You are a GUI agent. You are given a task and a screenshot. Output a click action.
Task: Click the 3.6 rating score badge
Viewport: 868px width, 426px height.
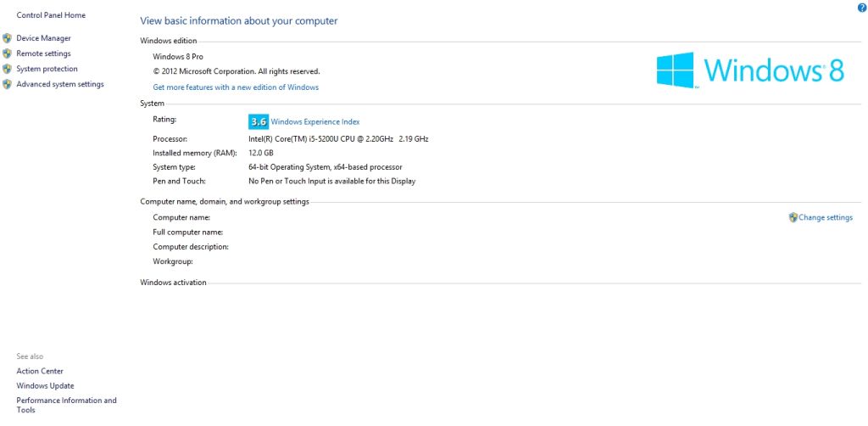click(259, 122)
